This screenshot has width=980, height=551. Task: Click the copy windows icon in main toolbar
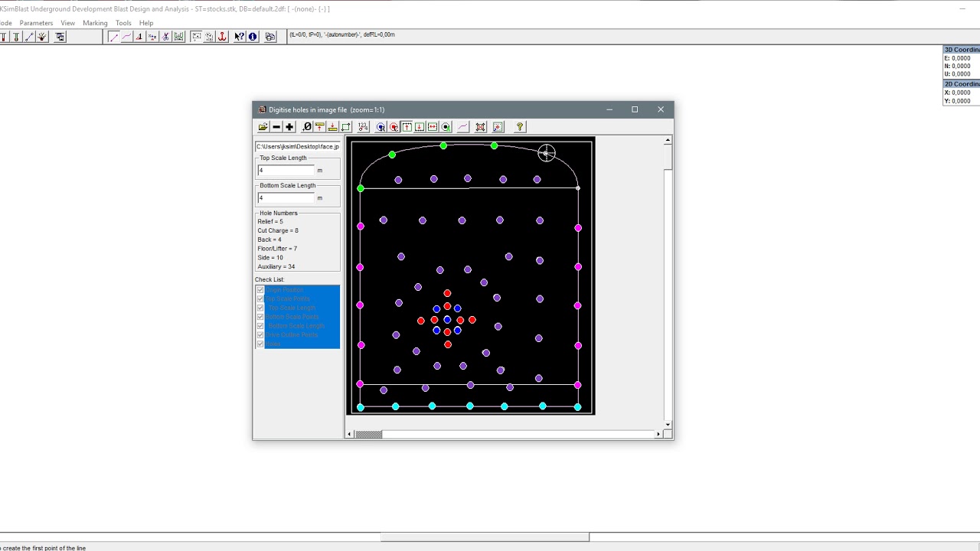pyautogui.click(x=270, y=37)
